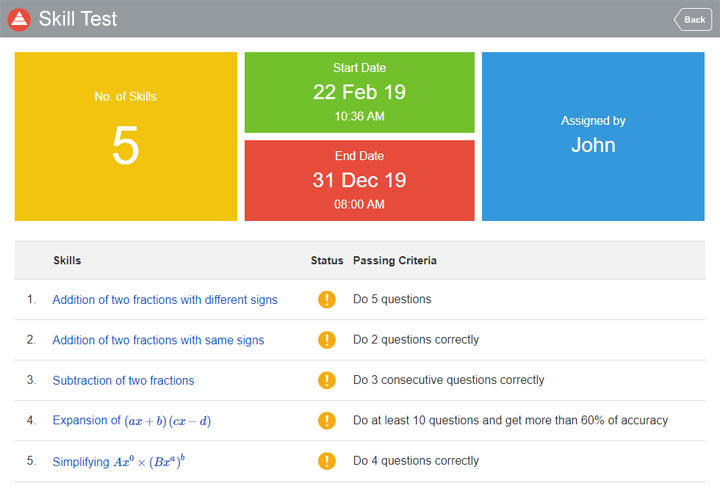Click the yellow No. of Skills tile
The width and height of the screenshot is (720, 500).
125,136
